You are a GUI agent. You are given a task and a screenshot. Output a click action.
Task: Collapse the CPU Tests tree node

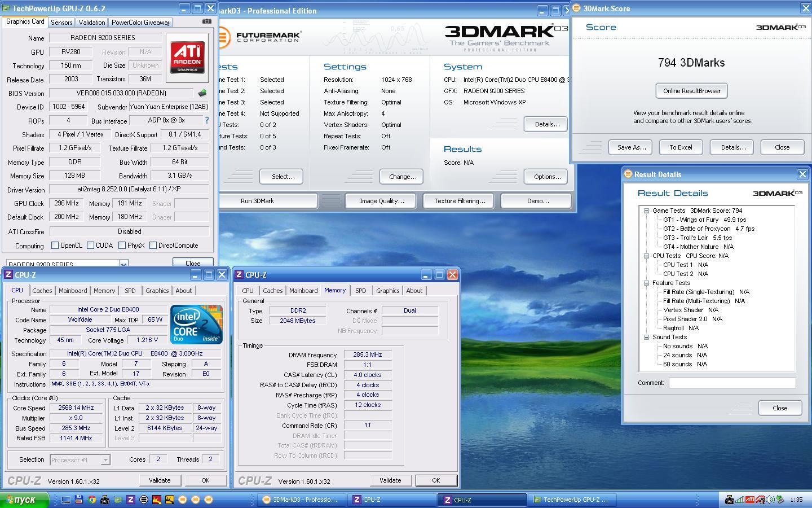pyautogui.click(x=646, y=256)
